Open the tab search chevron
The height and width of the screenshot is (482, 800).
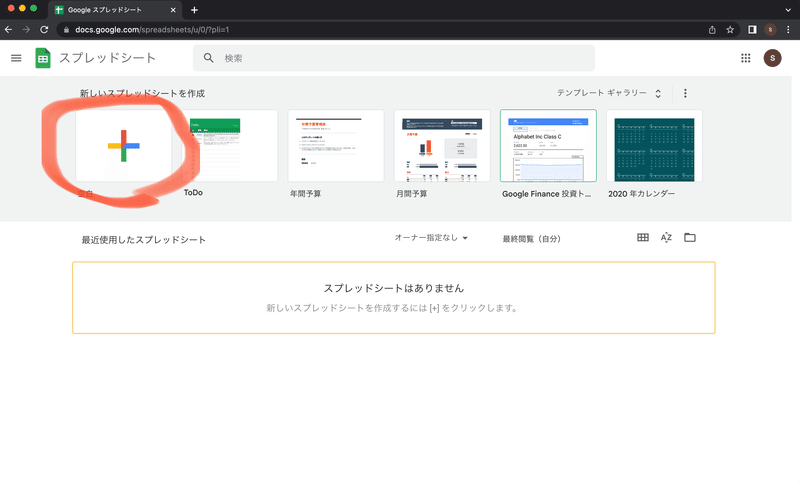(x=789, y=10)
